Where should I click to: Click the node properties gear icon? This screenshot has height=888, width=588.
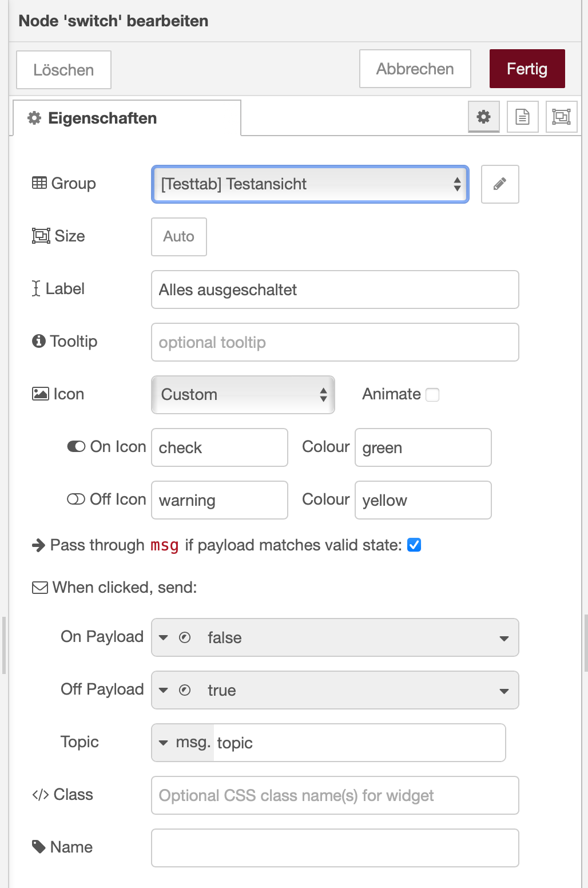click(484, 117)
